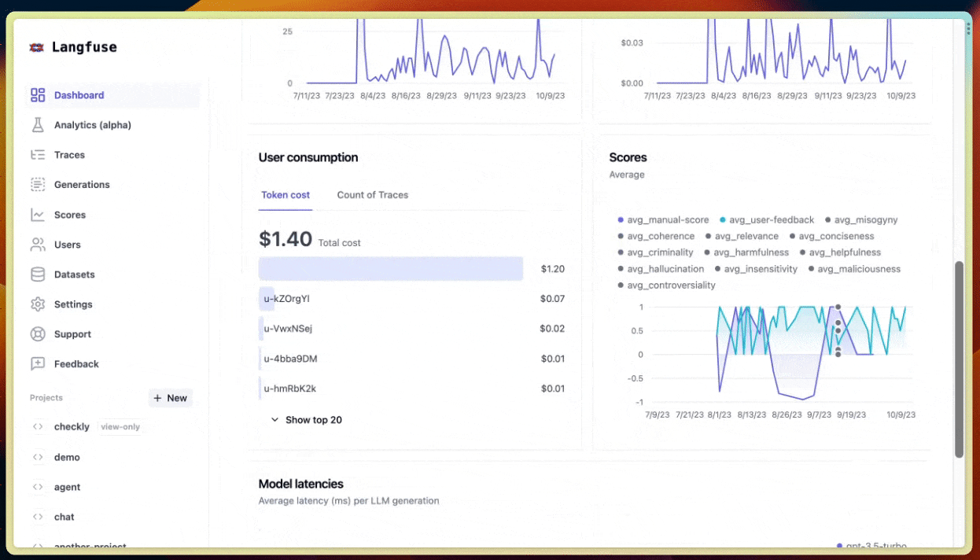Click the top cost bar next to $1.20
Image resolution: width=980 pixels, height=560 pixels.
pos(391,268)
